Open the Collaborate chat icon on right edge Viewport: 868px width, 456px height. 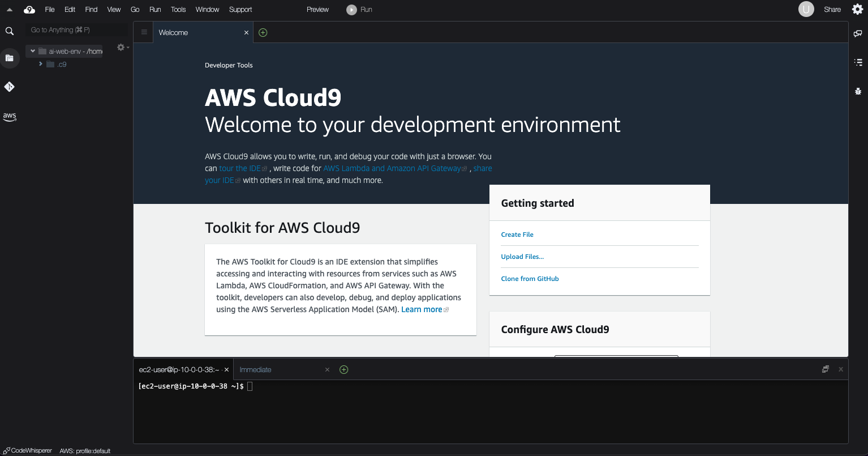(x=858, y=34)
